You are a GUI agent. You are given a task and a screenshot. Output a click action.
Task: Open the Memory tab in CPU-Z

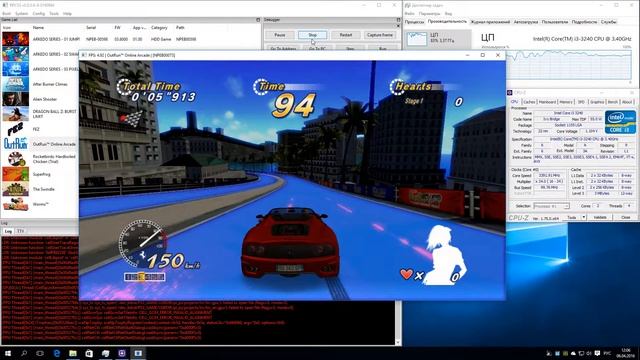566,102
